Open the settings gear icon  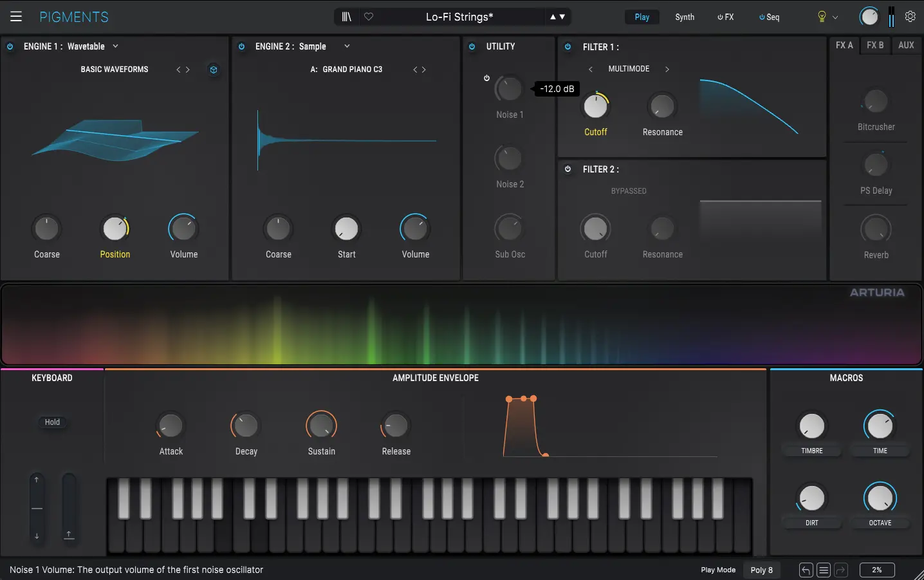pyautogui.click(x=910, y=17)
